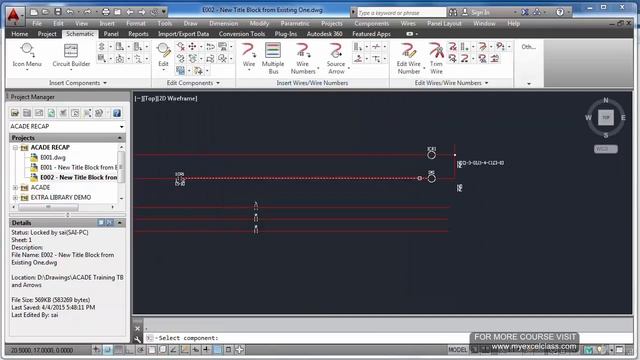Image resolution: width=640 pixels, height=360 pixels.
Task: Click the Project Manager horizontal scrollbar
Action: [x=48, y=207]
